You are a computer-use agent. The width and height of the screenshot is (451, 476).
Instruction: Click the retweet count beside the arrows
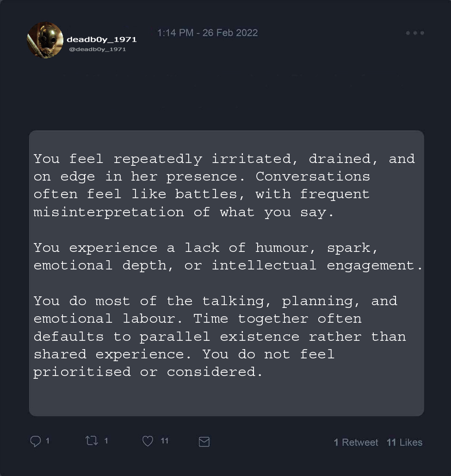[106, 441]
